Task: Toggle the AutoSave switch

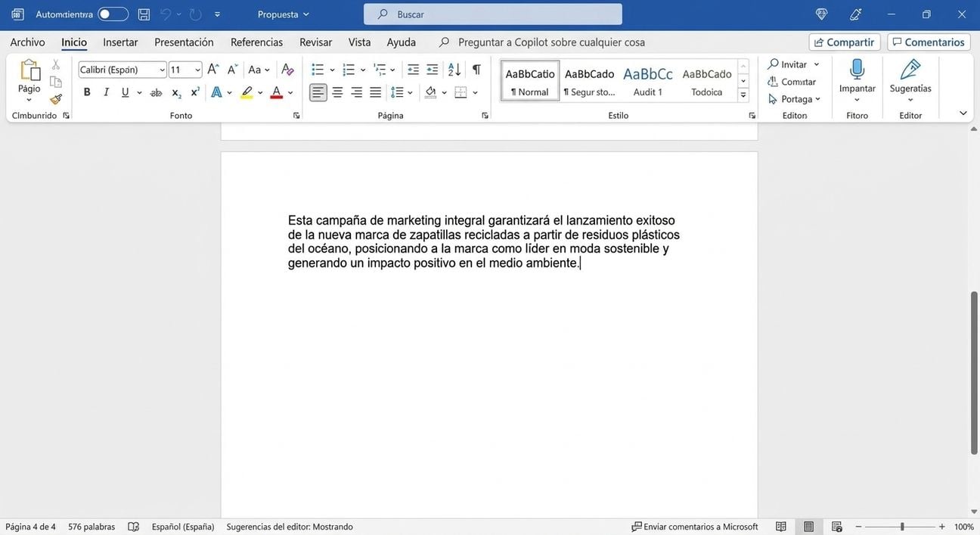Action: click(x=113, y=14)
